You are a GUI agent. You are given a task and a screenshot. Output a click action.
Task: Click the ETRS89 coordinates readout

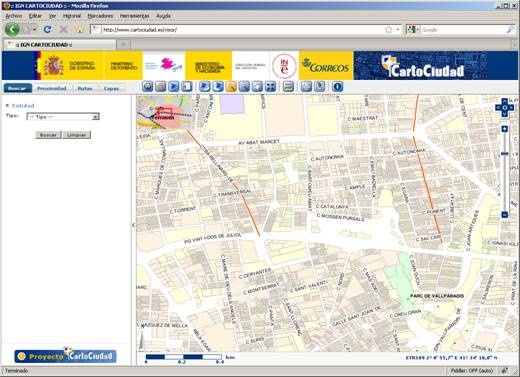[451, 358]
